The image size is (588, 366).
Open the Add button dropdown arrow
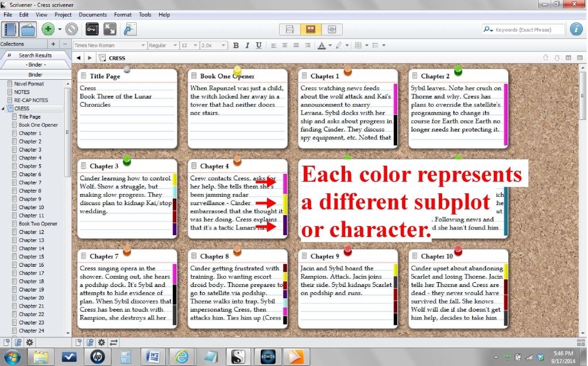60,29
